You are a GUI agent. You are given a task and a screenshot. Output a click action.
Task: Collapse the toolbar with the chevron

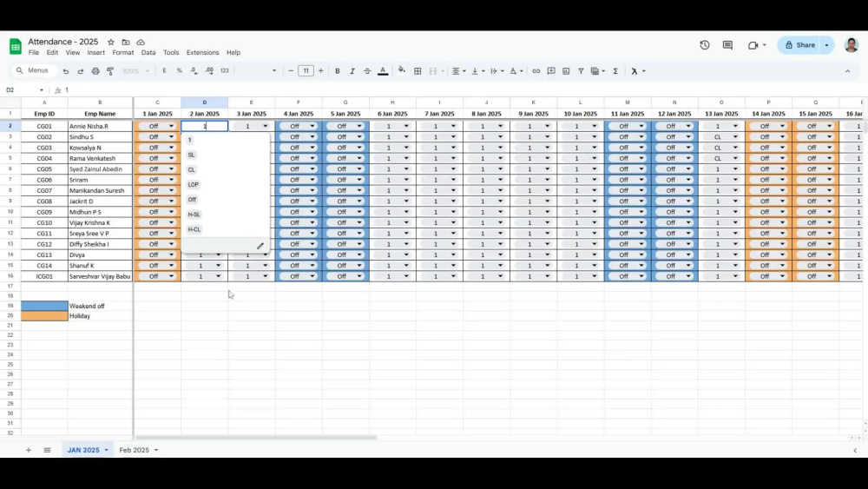[847, 71]
